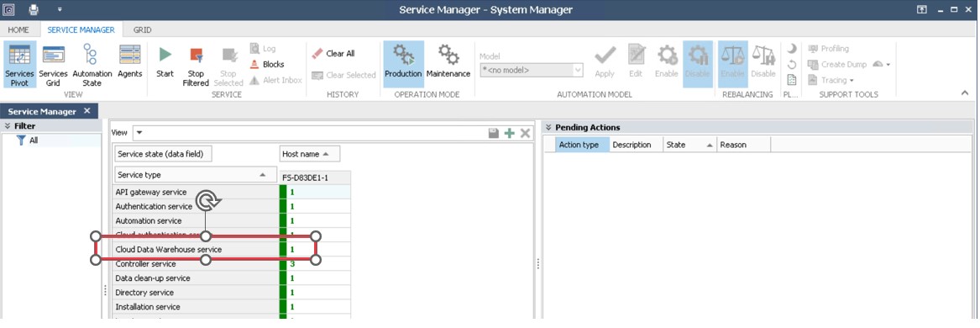980x328 pixels.
Task: Open the View dropdown arrow
Action: pyautogui.click(x=139, y=133)
